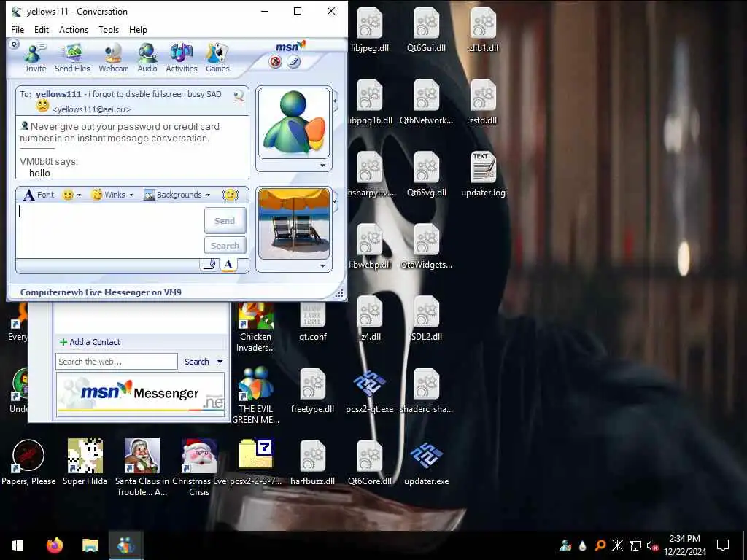Select the Papers, Please shortcut
Image resolution: width=747 pixels, height=560 pixels.
coord(28,463)
